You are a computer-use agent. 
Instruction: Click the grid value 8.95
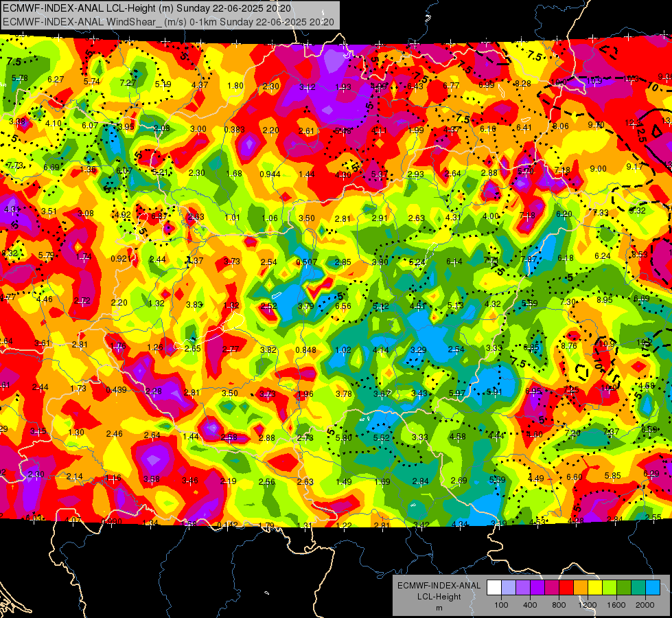click(x=605, y=300)
